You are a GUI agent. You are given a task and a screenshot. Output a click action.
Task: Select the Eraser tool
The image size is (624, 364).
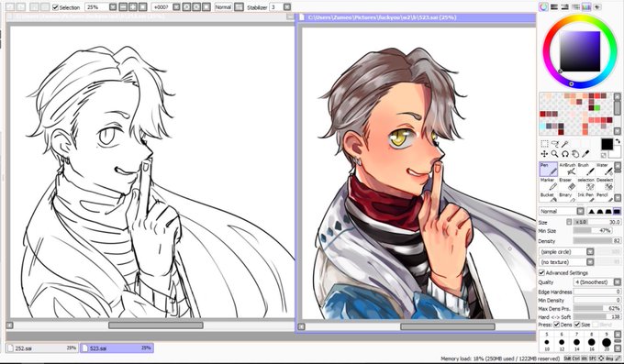[x=567, y=184]
